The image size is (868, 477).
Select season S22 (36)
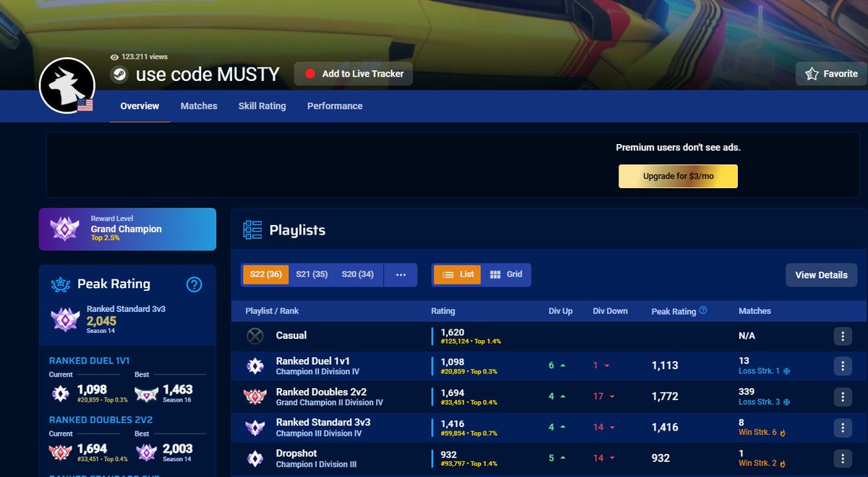[265, 275]
